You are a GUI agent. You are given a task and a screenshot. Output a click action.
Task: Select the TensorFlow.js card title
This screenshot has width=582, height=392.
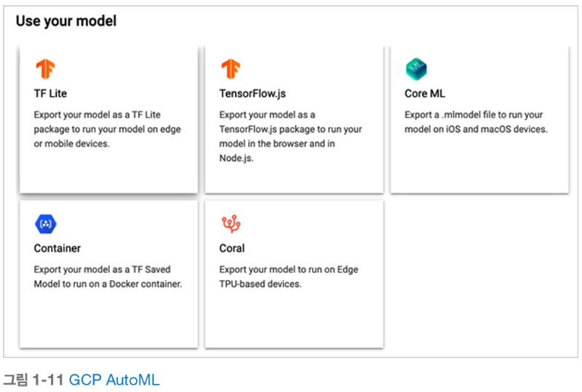[252, 94]
